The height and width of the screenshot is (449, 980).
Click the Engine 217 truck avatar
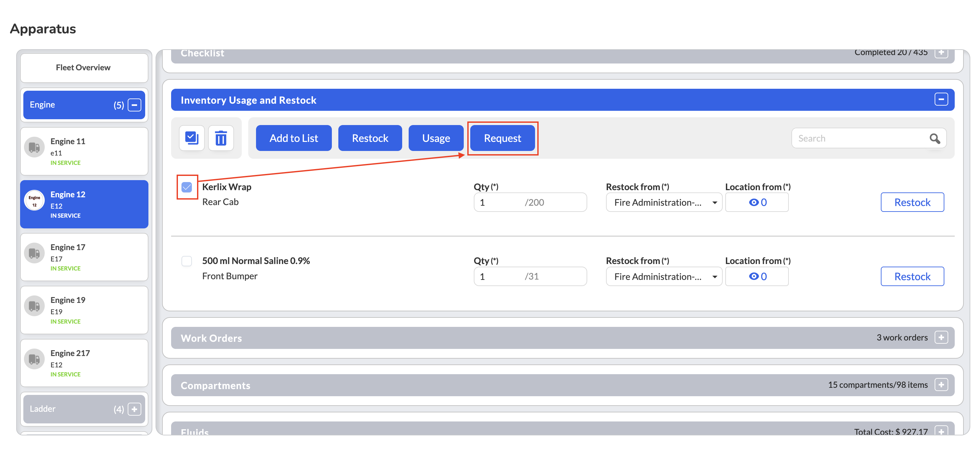click(34, 359)
